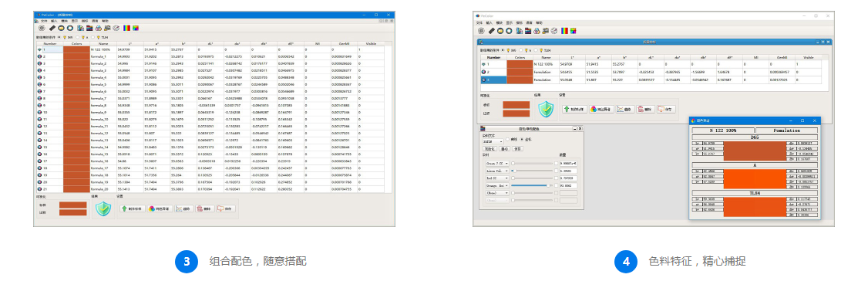Open the last menu bar item in right PeColor window

(x=539, y=22)
